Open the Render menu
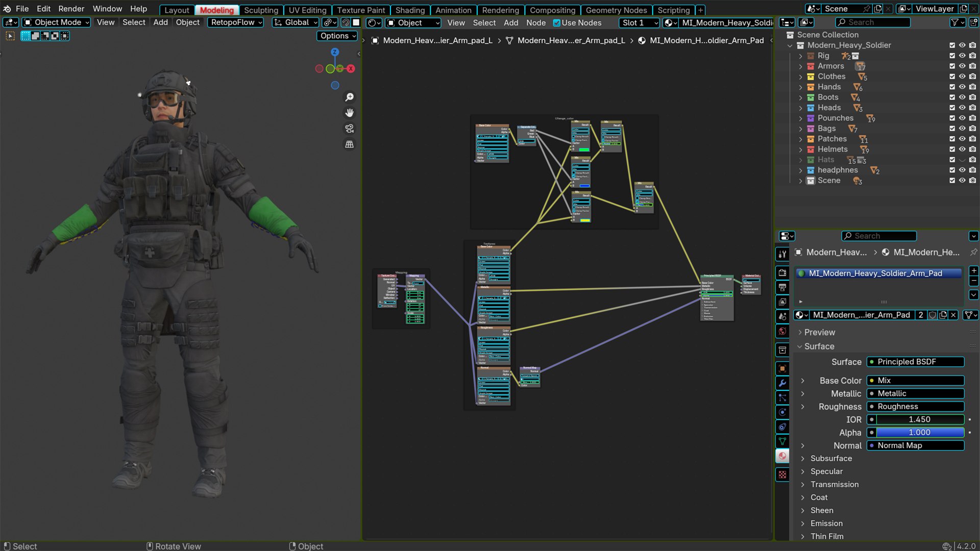This screenshot has height=551, width=980. click(x=71, y=9)
